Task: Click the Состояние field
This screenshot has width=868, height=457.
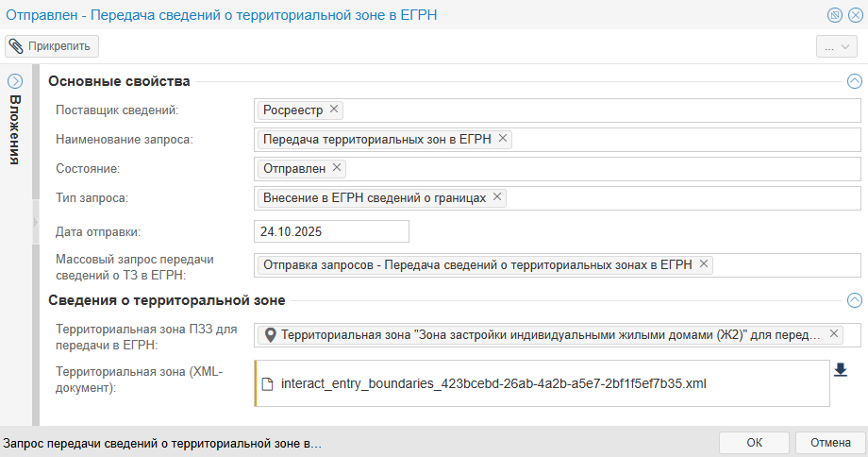Action: click(558, 169)
